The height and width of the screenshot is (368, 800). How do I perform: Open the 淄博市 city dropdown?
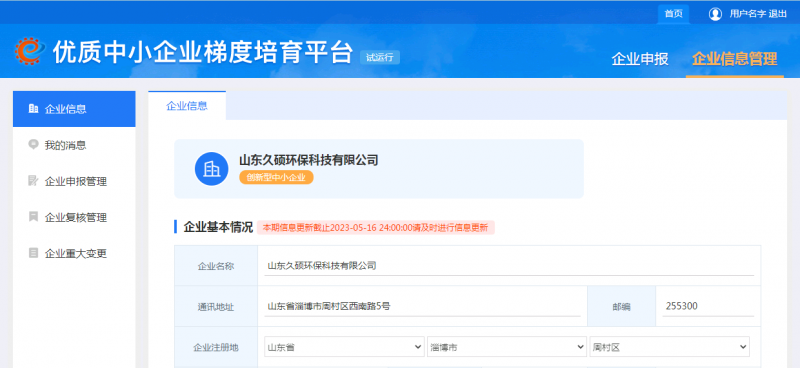coord(507,347)
